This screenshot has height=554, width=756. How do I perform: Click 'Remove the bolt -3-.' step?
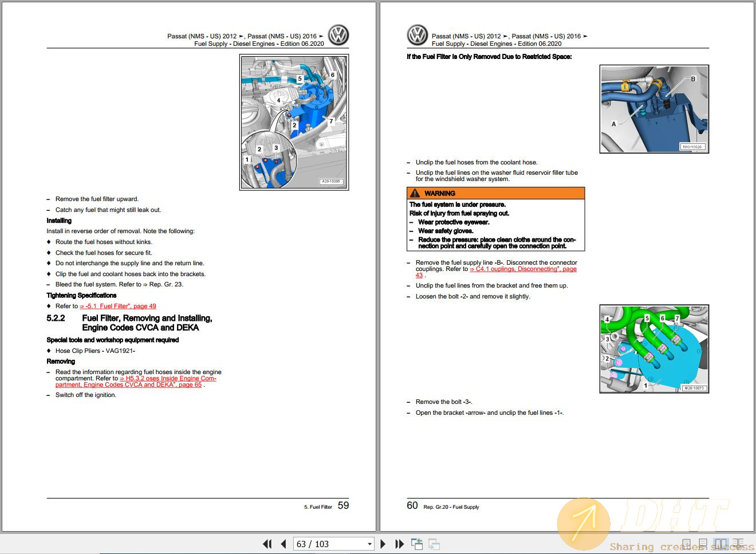(444, 402)
